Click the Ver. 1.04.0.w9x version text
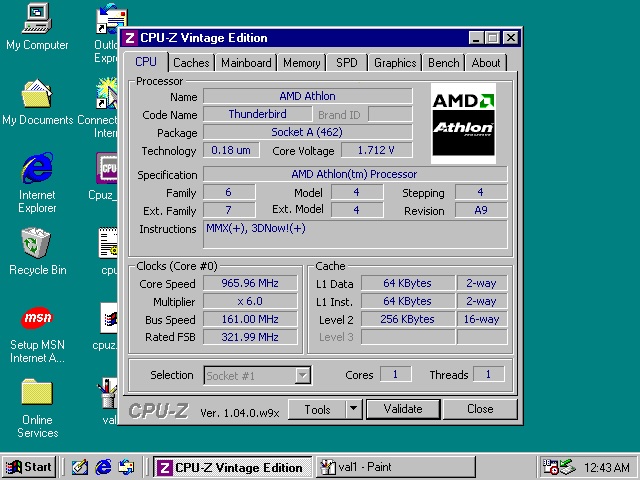Viewport: 640px width, 480px height. pos(240,413)
